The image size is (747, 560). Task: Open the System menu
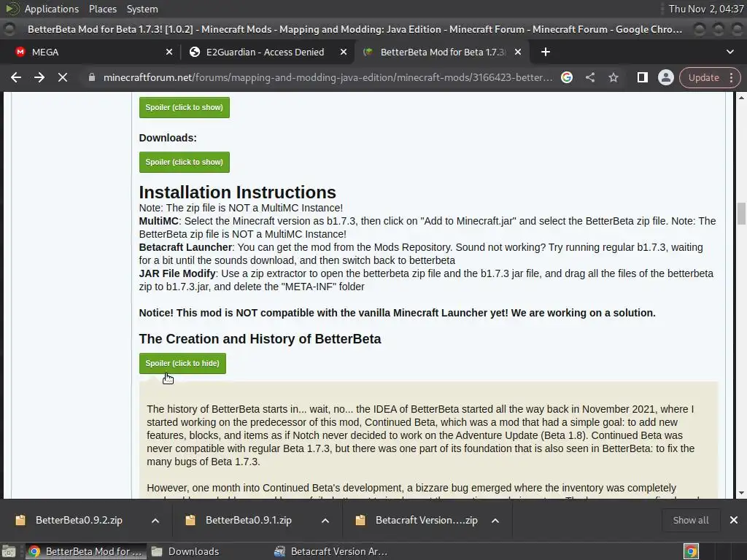coord(142,9)
